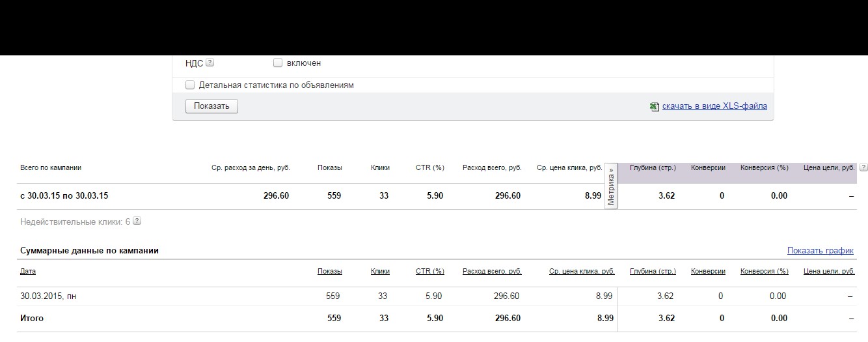This screenshot has width=868, height=342.
Task: Sort summary table by Показы column
Action: (329, 272)
